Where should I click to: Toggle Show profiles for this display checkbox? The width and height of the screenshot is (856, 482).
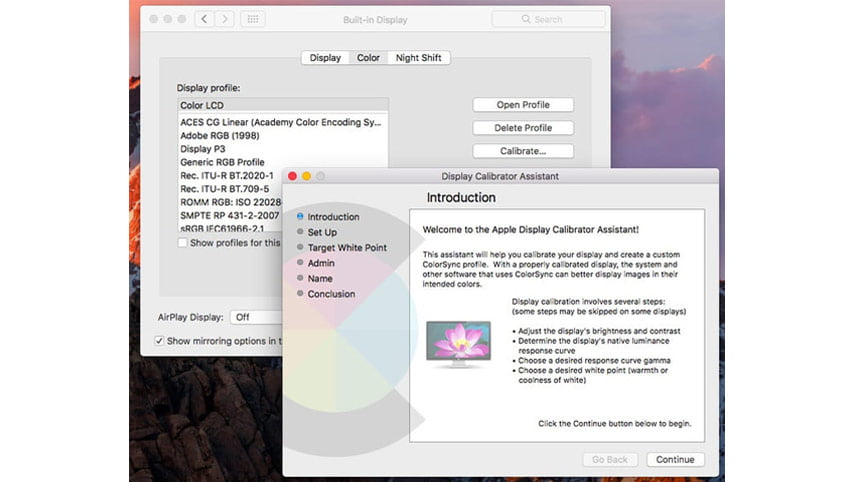182,243
